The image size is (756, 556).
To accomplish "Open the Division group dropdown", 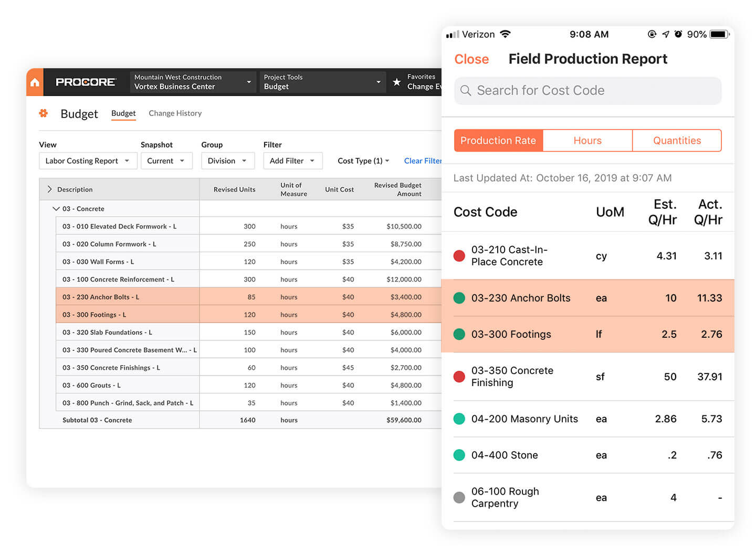I will (x=228, y=161).
